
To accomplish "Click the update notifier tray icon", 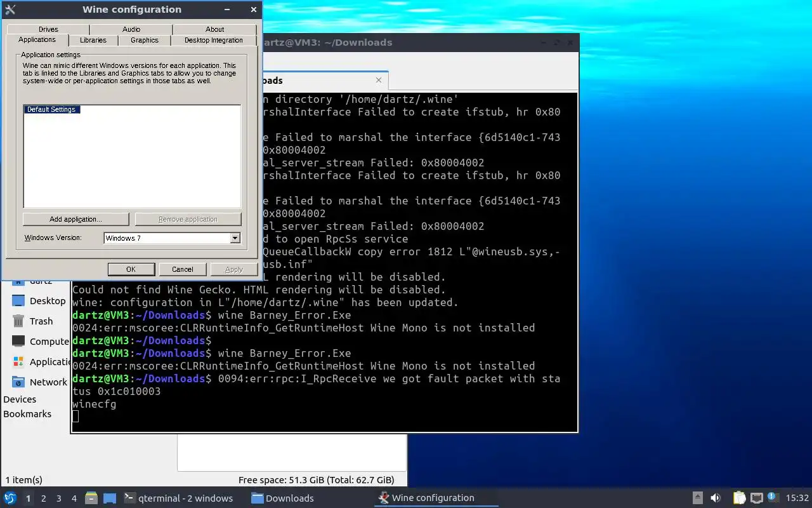I will click(772, 497).
